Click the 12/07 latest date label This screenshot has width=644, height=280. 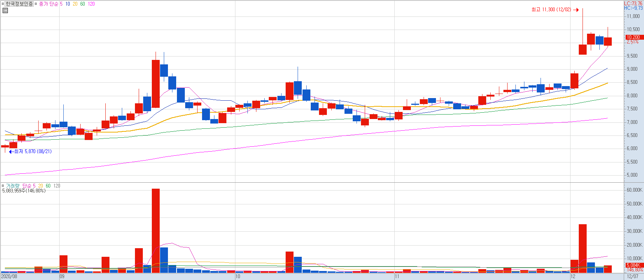[633, 277]
